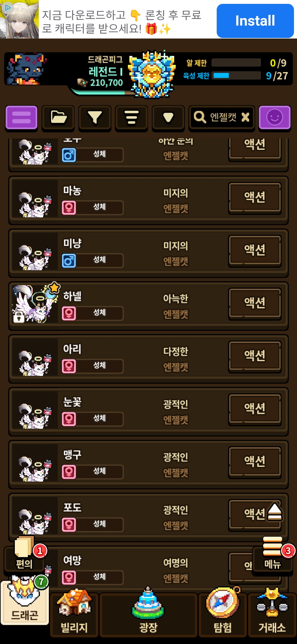Tap the purple smiley face button
297x644 pixels.
pos(274,118)
